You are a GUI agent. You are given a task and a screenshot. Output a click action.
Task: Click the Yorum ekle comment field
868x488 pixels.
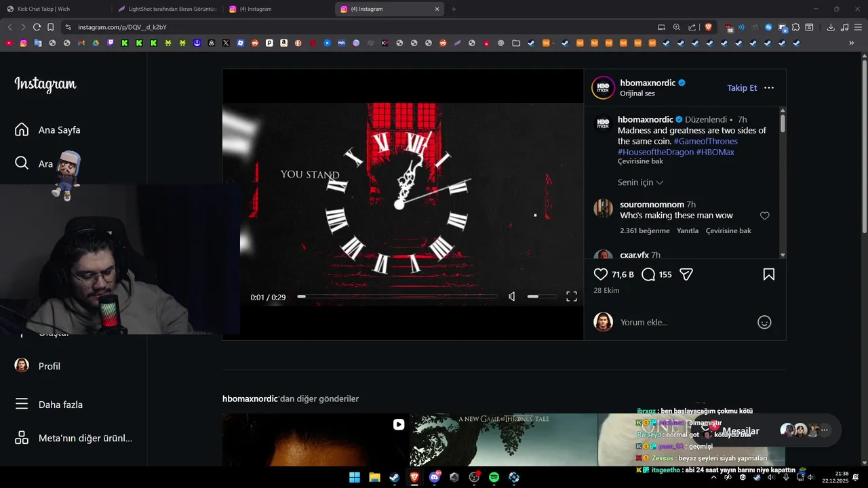click(x=685, y=323)
